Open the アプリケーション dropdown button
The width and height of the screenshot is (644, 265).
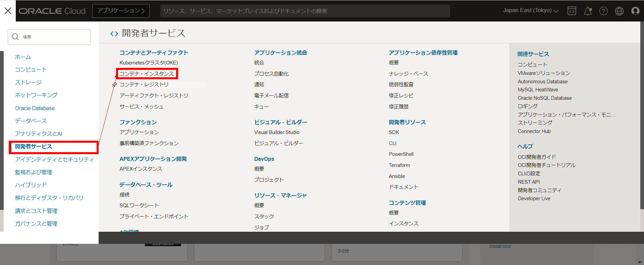tap(121, 11)
